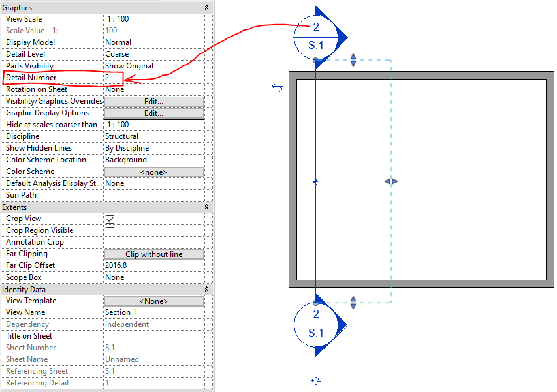Collapse the Identity Data section

206,289
